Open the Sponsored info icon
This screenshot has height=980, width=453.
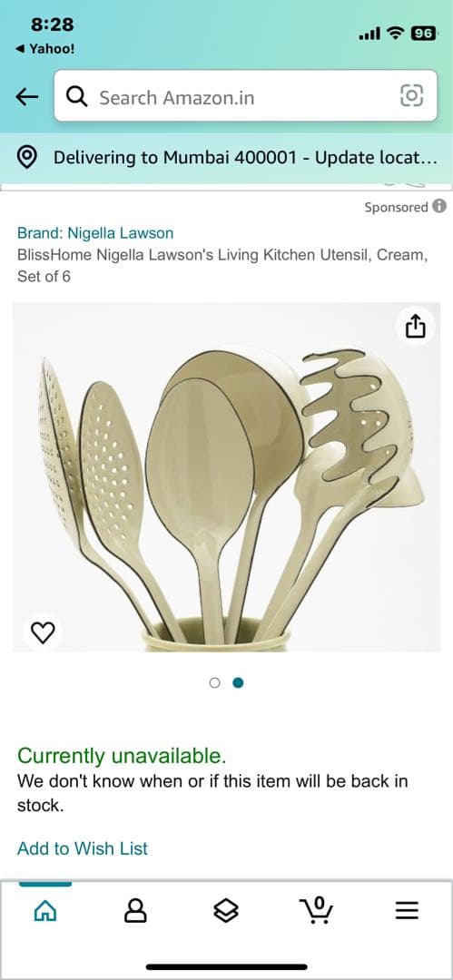tap(440, 206)
